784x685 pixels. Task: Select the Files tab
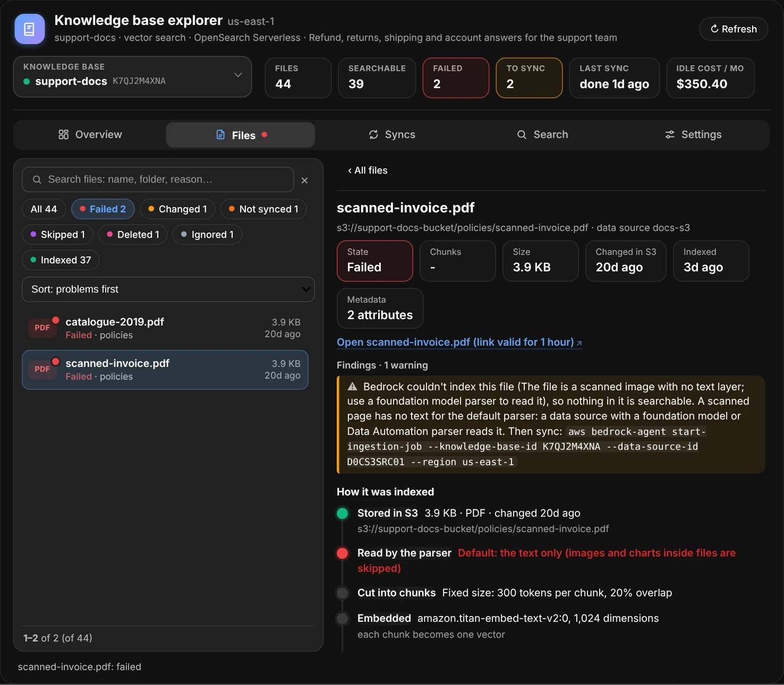[241, 135]
